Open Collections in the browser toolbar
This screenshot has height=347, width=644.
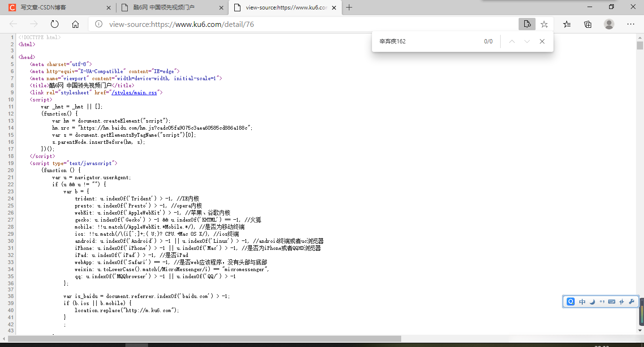[587, 24]
